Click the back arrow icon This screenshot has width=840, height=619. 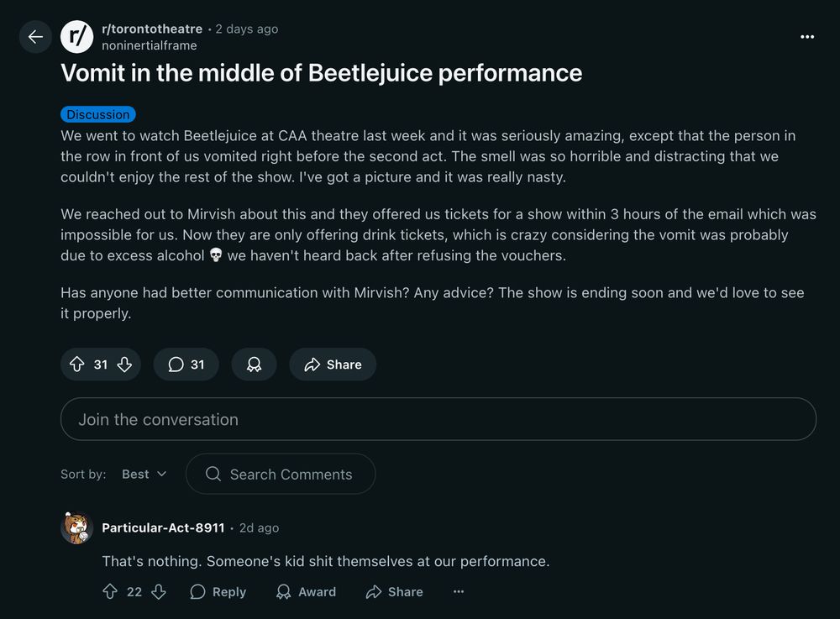pos(35,37)
